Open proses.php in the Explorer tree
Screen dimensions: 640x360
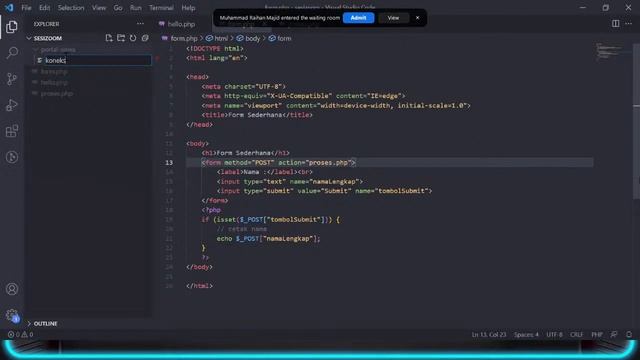57,93
